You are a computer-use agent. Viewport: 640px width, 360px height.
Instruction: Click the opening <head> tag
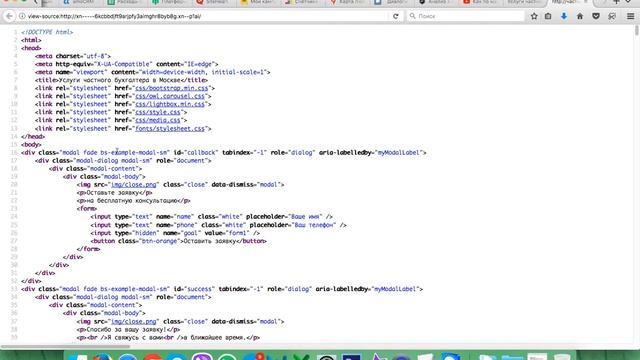[x=31, y=48]
